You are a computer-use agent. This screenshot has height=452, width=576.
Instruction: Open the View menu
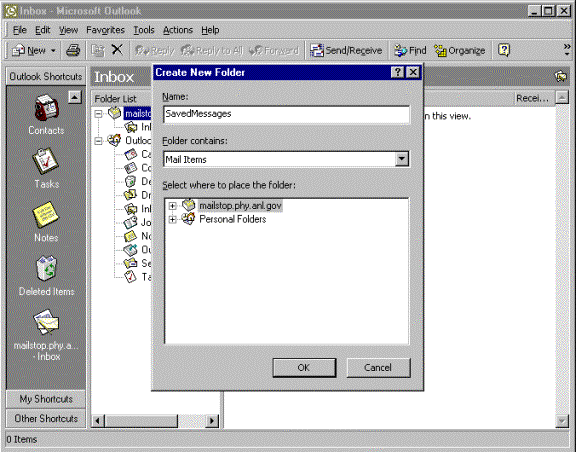[x=68, y=30]
